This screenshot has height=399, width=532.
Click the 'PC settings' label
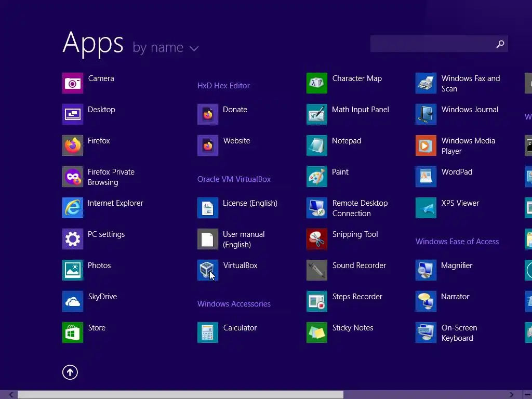pos(106,234)
